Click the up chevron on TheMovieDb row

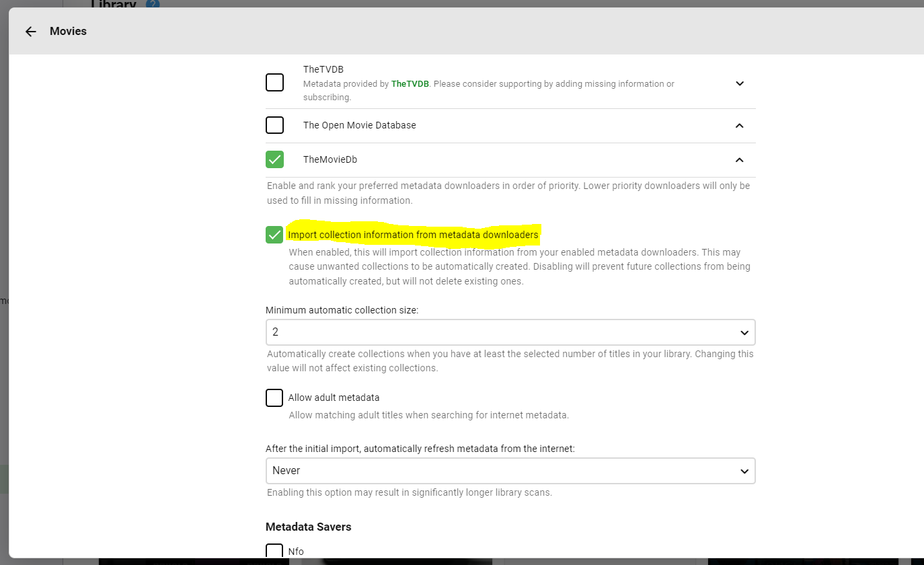740,160
